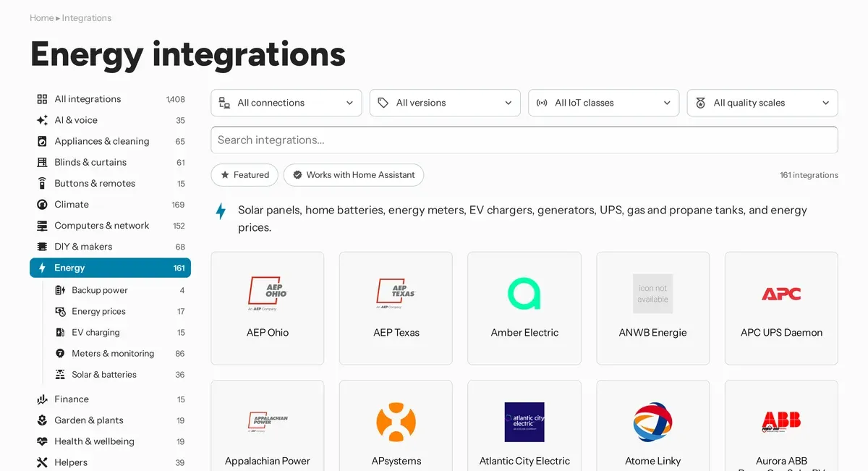Click the DIY & makers chip icon
Screen dimensions: 868x471
coord(42,247)
